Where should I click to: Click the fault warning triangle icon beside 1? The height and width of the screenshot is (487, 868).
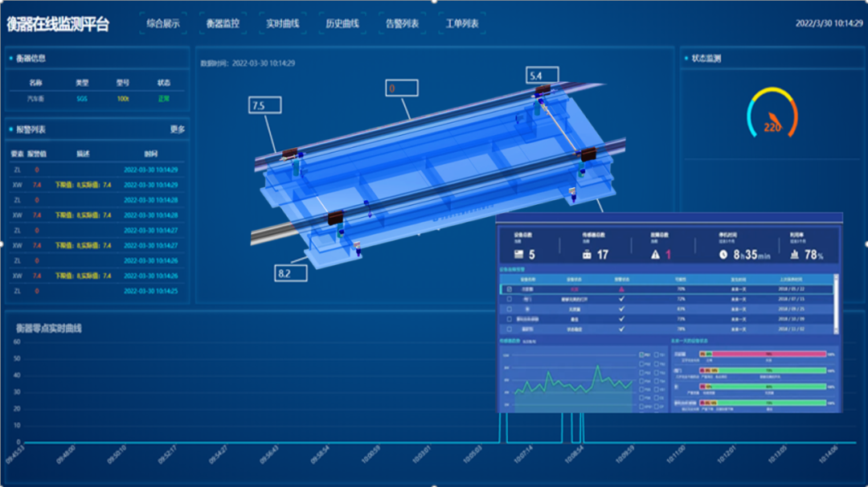point(655,255)
